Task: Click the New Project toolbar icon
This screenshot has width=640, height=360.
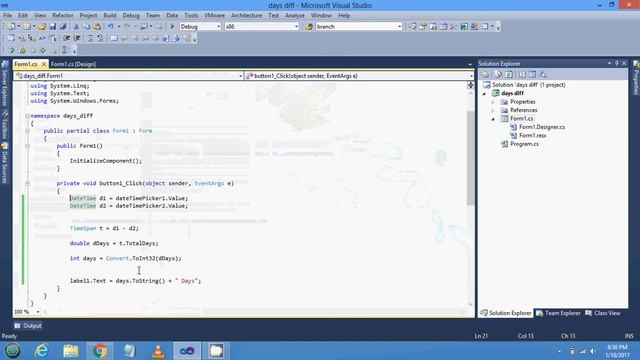Action: [x=11, y=27]
